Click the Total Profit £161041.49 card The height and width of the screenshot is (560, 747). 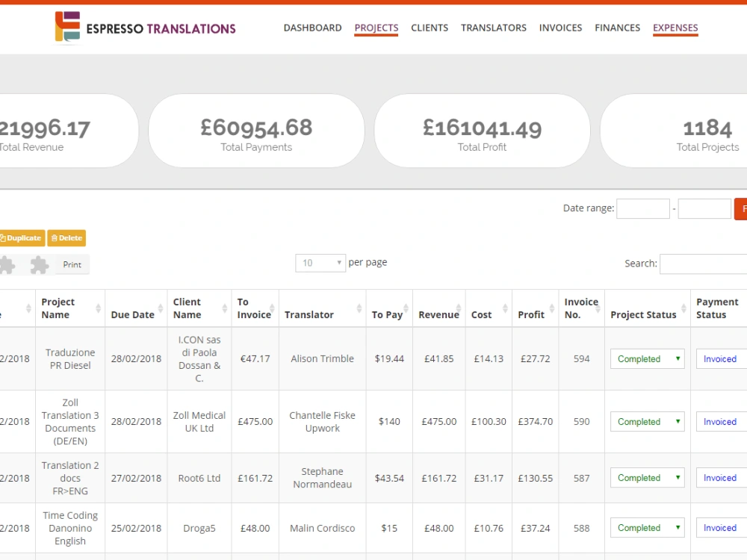(x=482, y=131)
